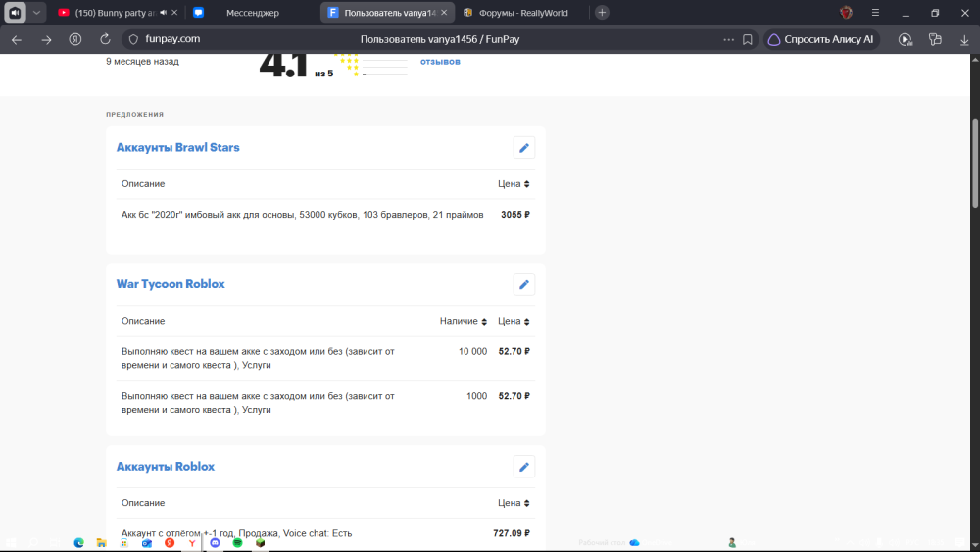Click the page vertical scrollbar thumb

(975, 163)
